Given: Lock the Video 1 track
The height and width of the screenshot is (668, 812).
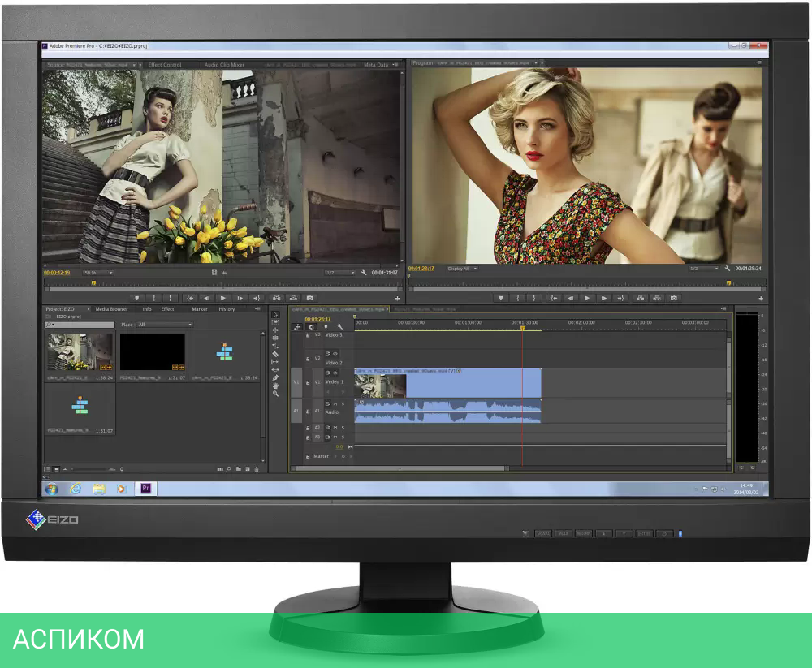Looking at the screenshot, I should [308, 381].
